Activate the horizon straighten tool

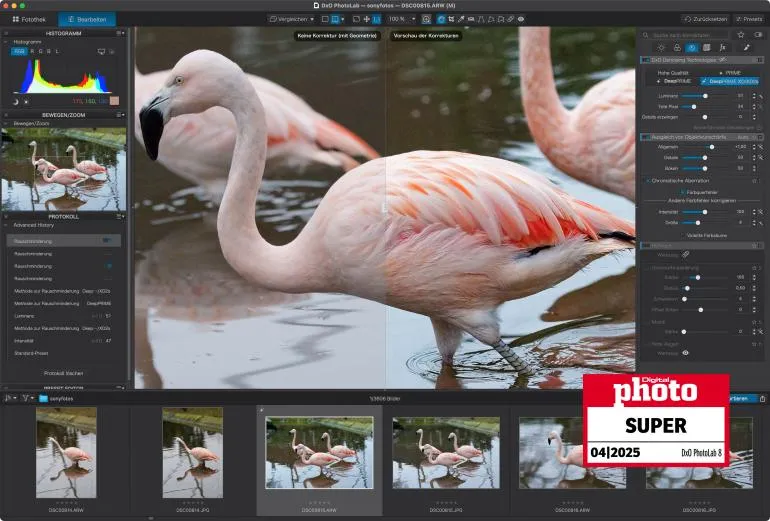point(470,19)
